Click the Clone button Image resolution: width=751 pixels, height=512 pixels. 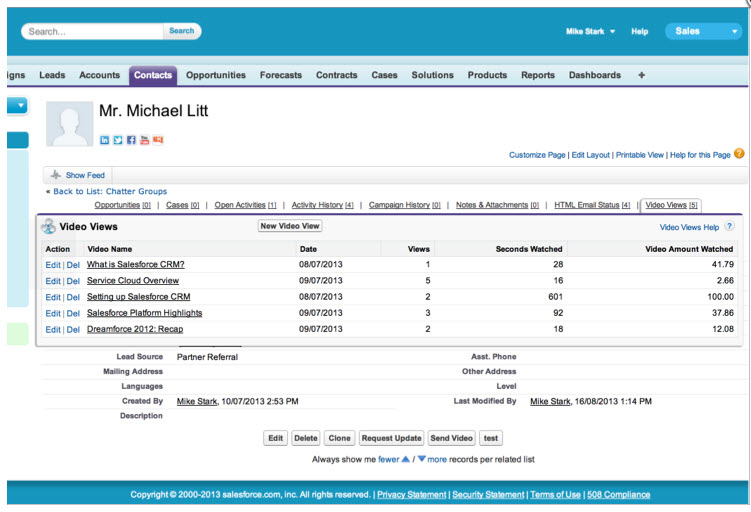(x=340, y=438)
